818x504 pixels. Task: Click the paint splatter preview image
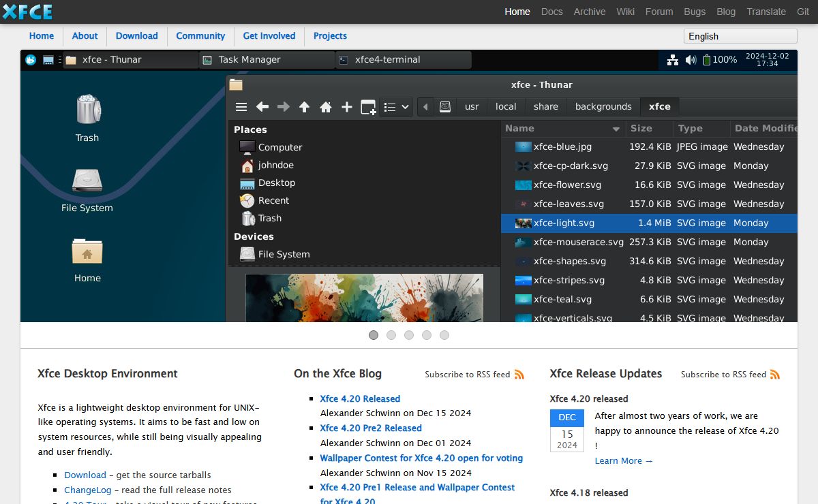tap(365, 298)
